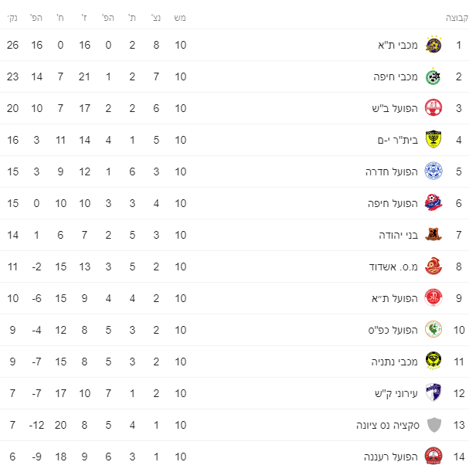Click the Maccabi Netanya yellow logo
The height and width of the screenshot is (472, 476).
[433, 362]
